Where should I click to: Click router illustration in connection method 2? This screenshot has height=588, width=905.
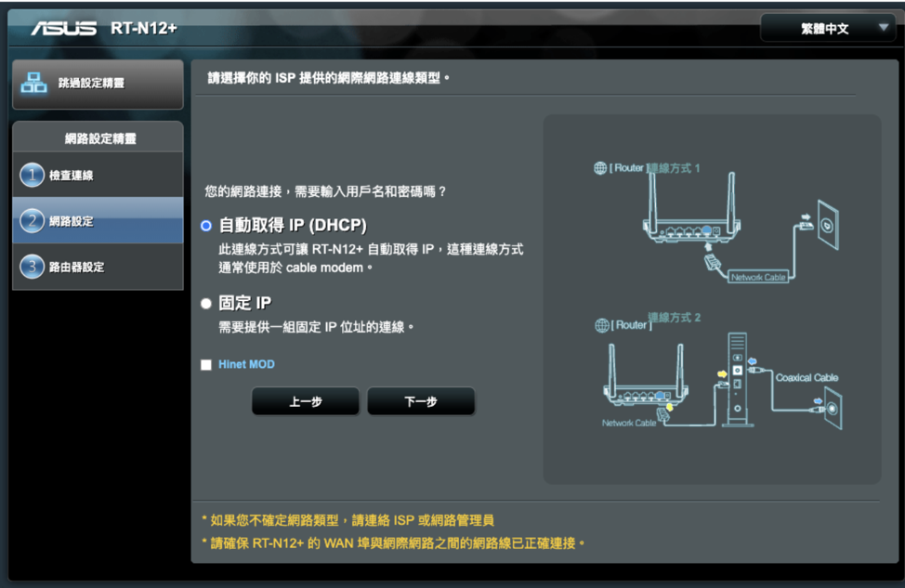pyautogui.click(x=645, y=375)
